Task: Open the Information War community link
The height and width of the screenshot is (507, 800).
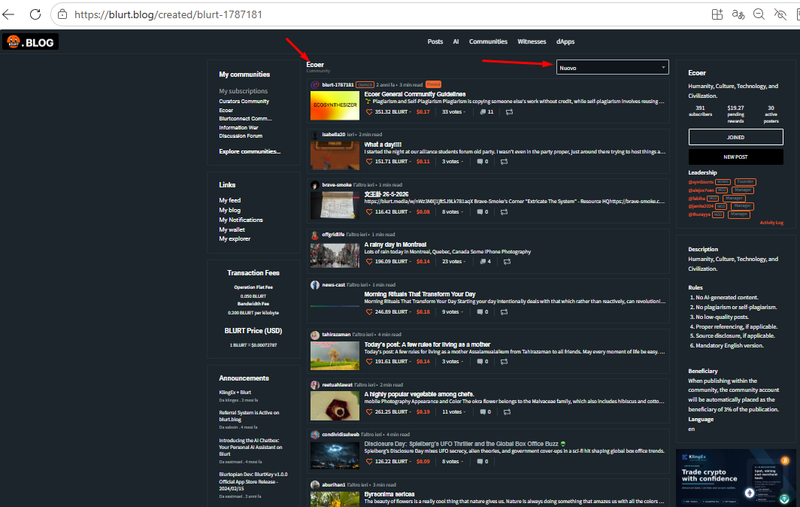Action: (238, 128)
